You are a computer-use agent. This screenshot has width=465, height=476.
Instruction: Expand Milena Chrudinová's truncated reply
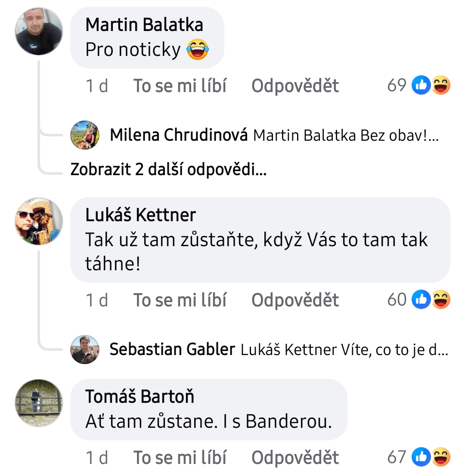[x=346, y=136]
